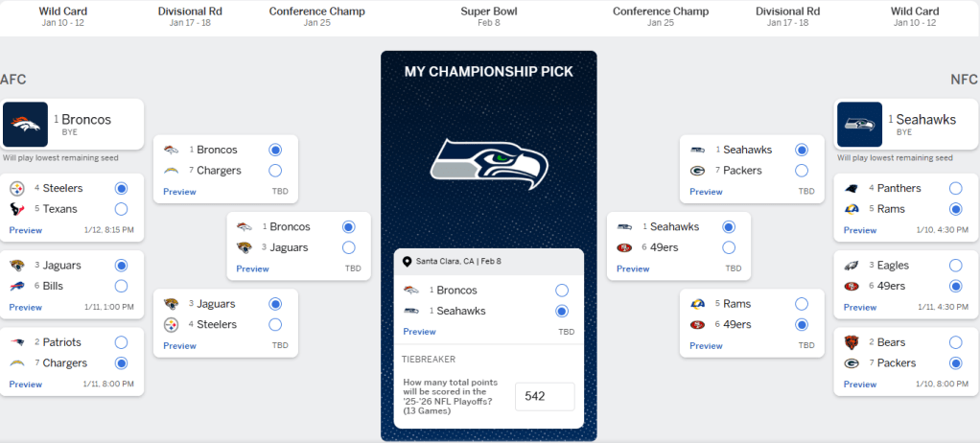Click the Bills team logo

tap(16, 286)
